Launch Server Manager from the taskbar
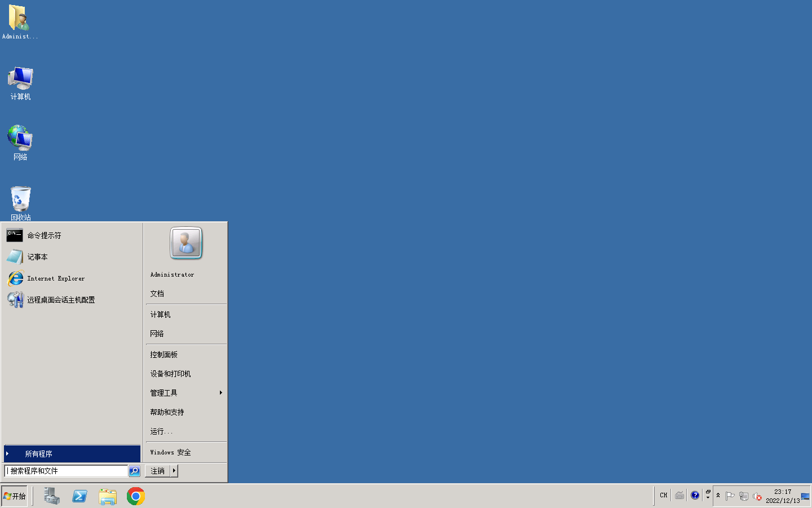 point(51,496)
